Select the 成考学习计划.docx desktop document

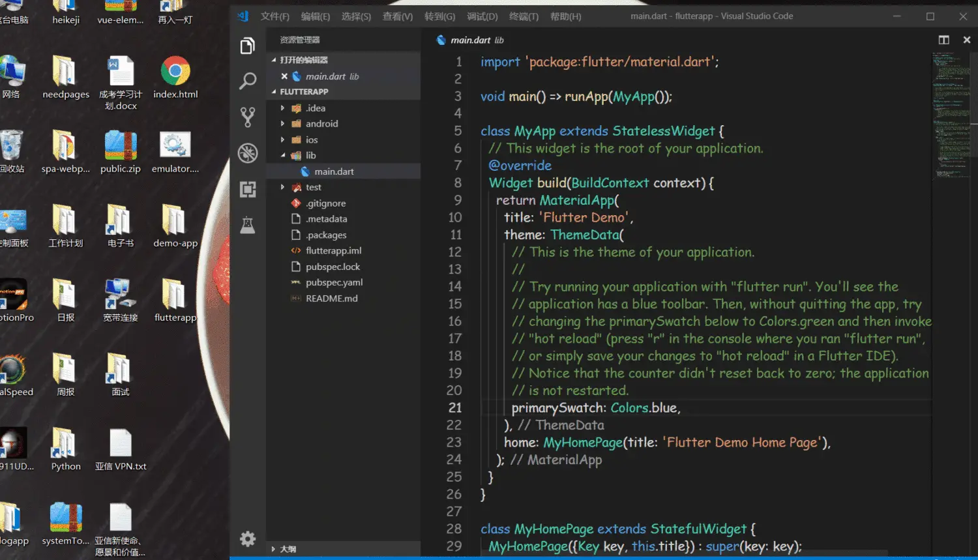click(121, 83)
